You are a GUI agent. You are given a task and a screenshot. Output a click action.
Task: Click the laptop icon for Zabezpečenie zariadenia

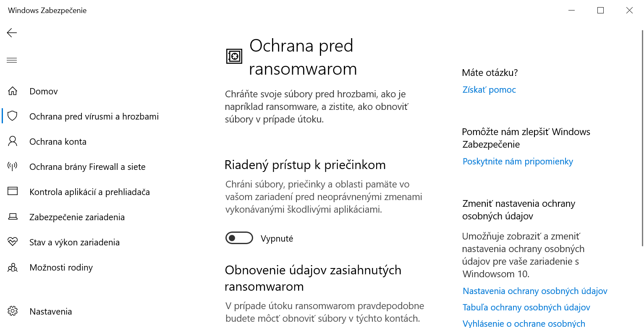pos(13,217)
